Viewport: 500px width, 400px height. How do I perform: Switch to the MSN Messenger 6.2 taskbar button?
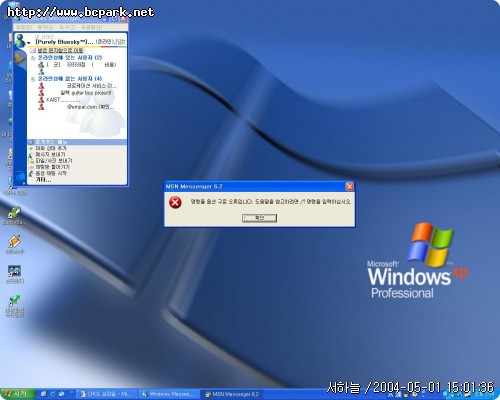[x=232, y=394]
